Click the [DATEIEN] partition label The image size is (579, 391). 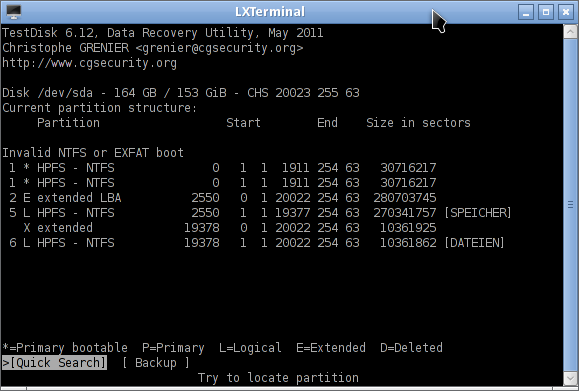[x=474, y=243]
